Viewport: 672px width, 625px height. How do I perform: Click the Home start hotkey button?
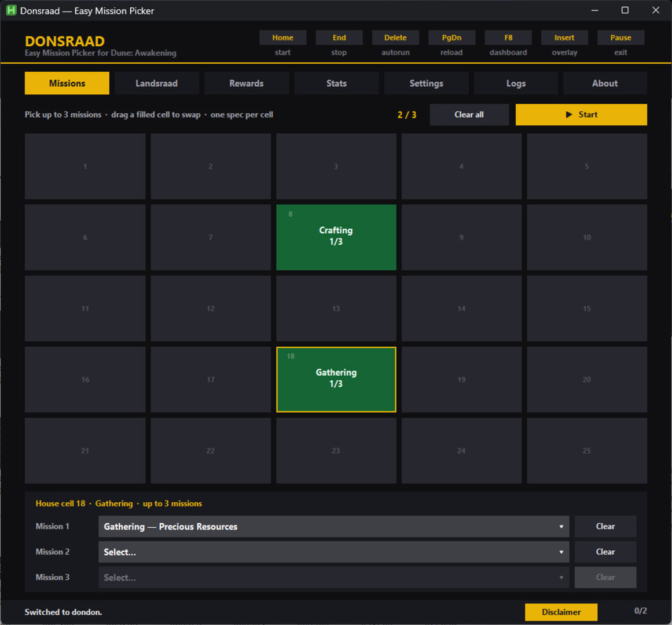tap(282, 38)
